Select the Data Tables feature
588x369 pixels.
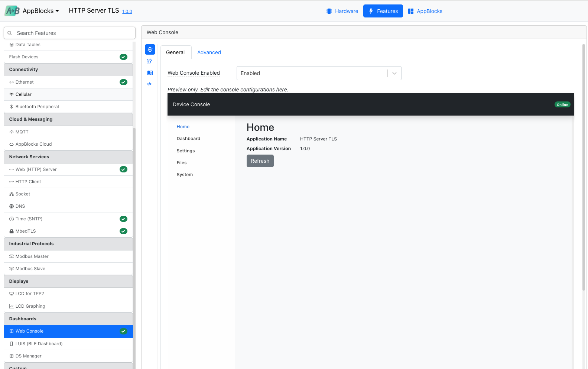point(68,45)
